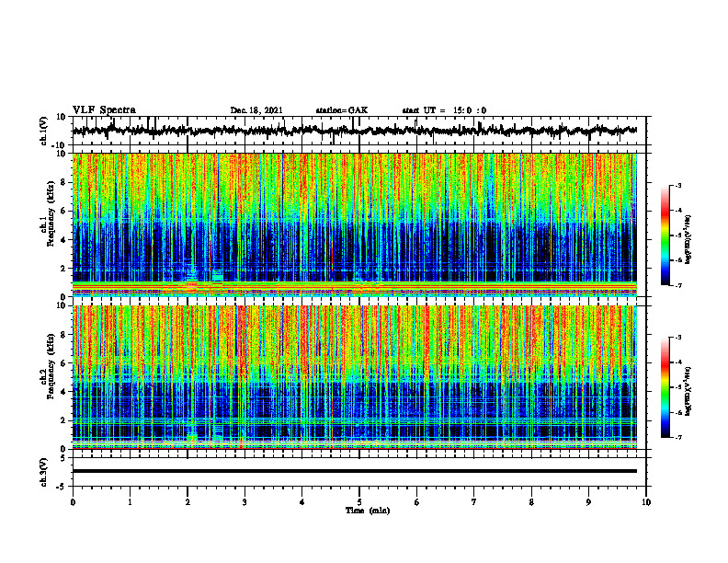Click the "-3" label on ch.2 colorbar
728x563 pixels.
[x=677, y=338]
